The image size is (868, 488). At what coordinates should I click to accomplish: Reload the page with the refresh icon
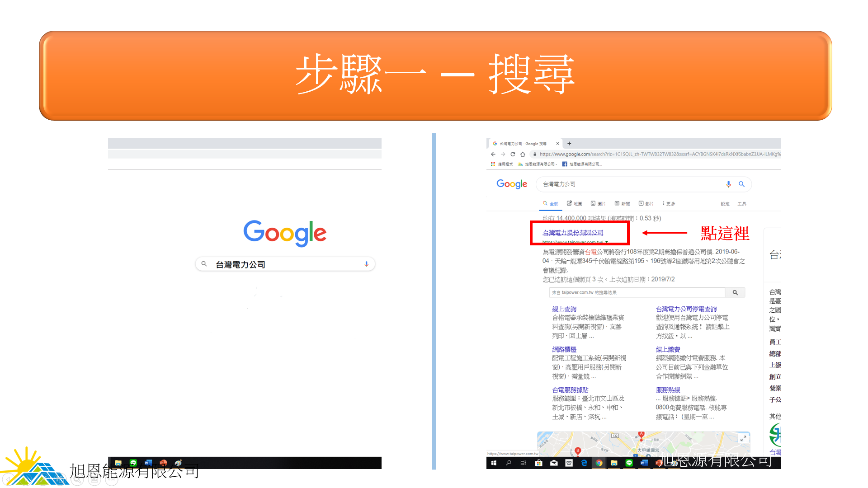pos(513,154)
